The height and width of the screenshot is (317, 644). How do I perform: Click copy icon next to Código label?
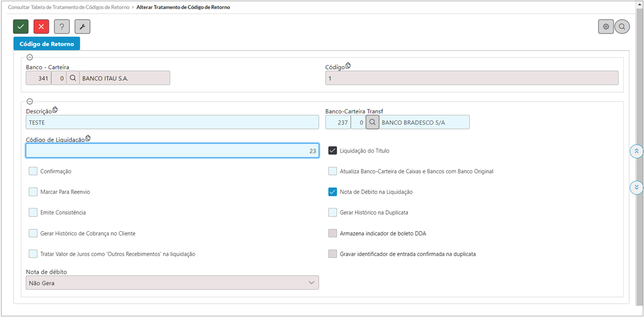pos(348,66)
